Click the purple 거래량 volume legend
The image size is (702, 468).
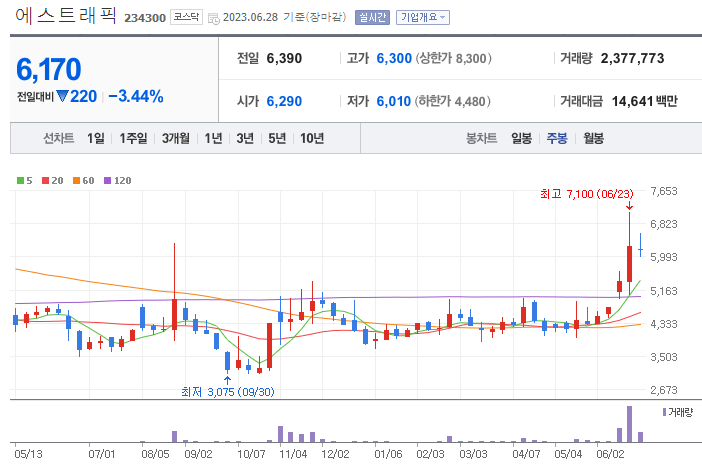tap(677, 412)
